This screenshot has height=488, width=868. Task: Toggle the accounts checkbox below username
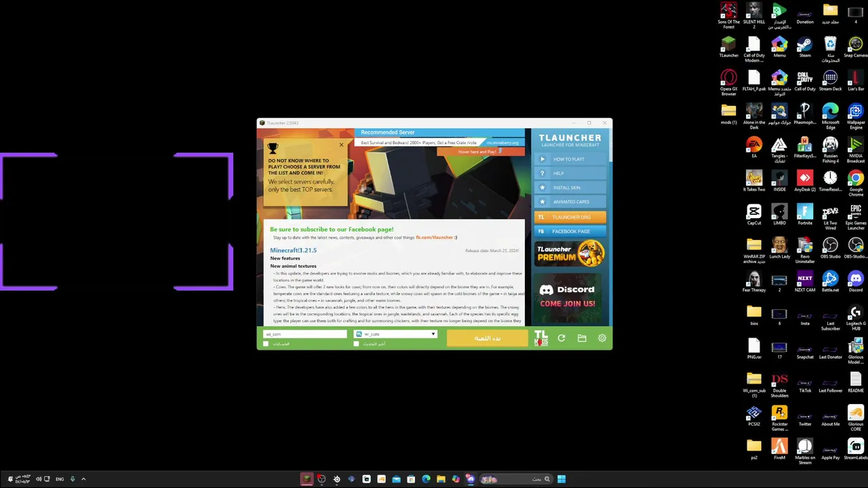pos(266,344)
